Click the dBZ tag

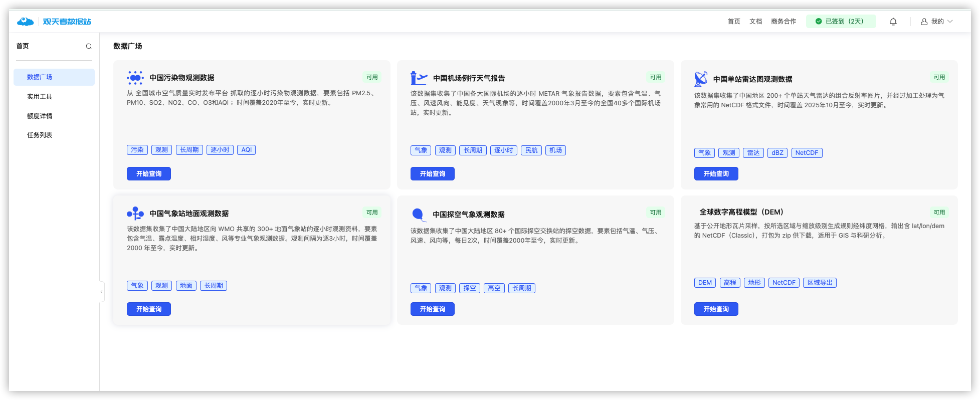click(777, 153)
